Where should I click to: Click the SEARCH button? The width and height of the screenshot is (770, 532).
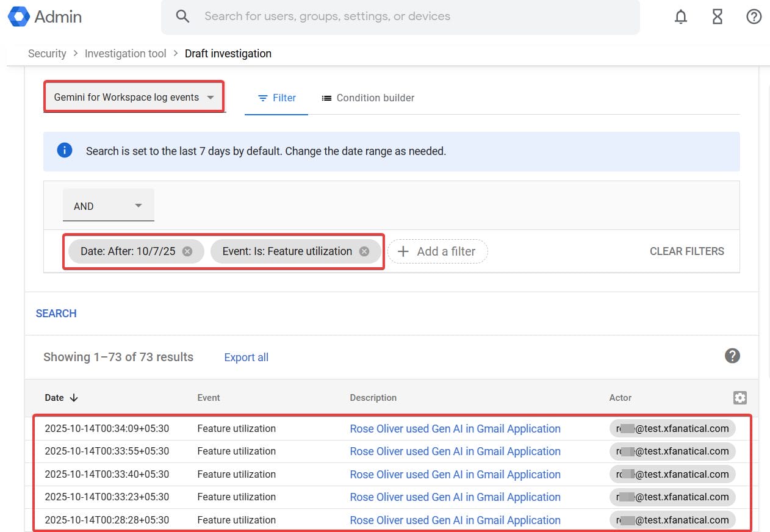click(56, 314)
